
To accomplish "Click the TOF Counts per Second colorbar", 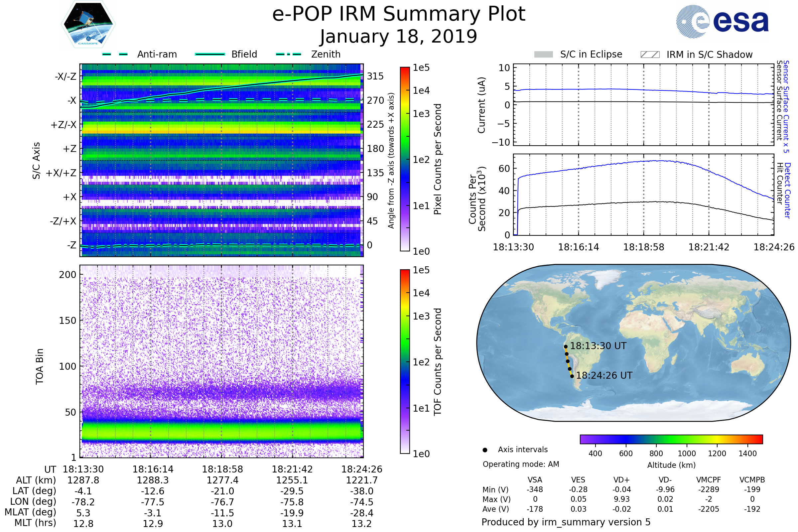I will pos(405,361).
